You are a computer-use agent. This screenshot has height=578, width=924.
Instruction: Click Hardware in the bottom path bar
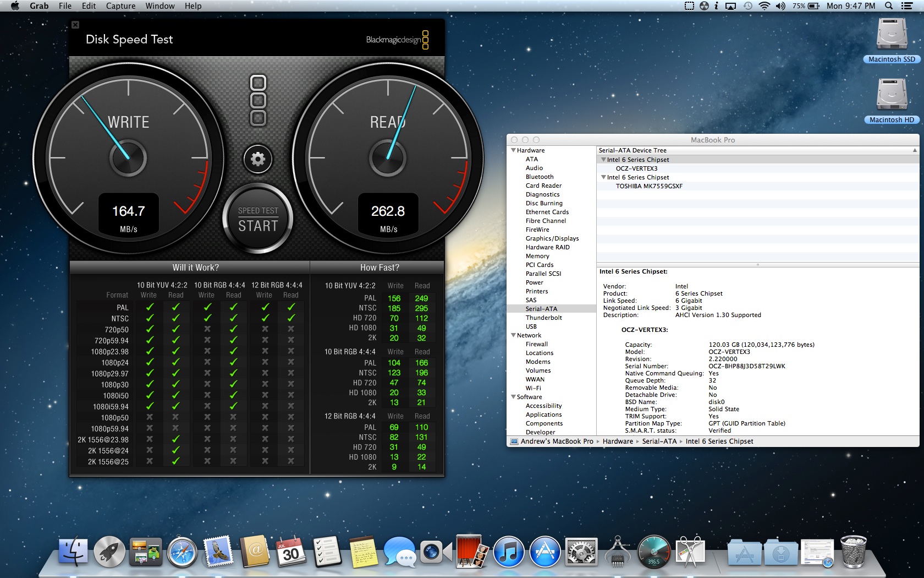click(618, 441)
